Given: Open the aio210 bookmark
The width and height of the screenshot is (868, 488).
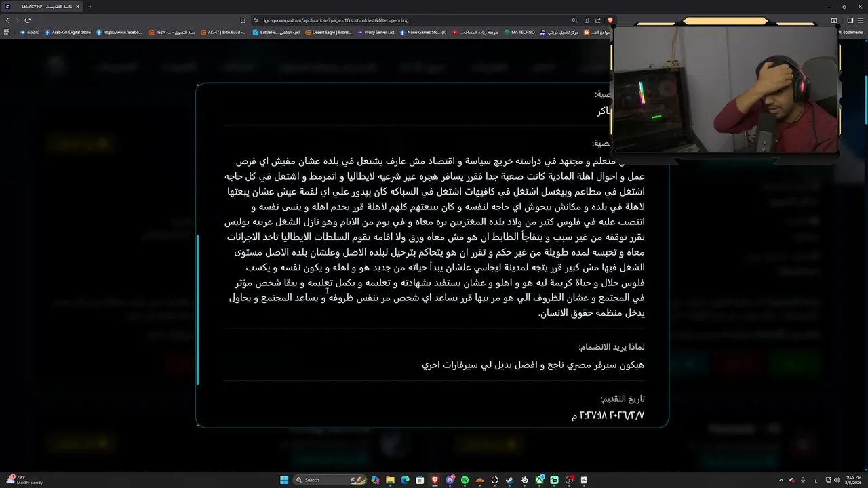Looking at the screenshot, I should tap(30, 32).
